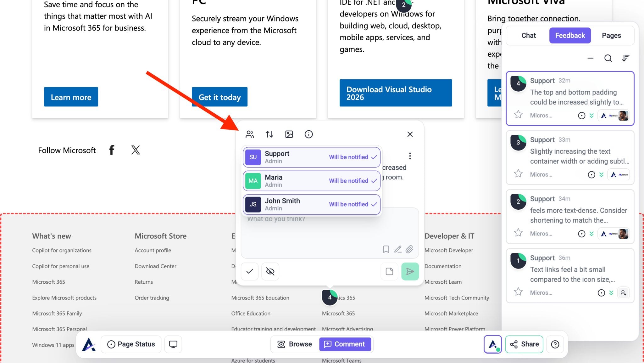Switch to the Chat tab
The height and width of the screenshot is (363, 644).
[x=528, y=36]
